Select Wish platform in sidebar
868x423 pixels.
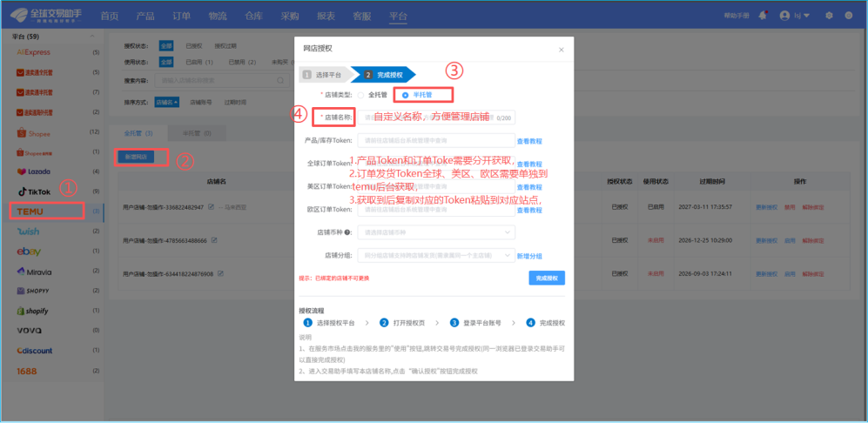tap(28, 231)
